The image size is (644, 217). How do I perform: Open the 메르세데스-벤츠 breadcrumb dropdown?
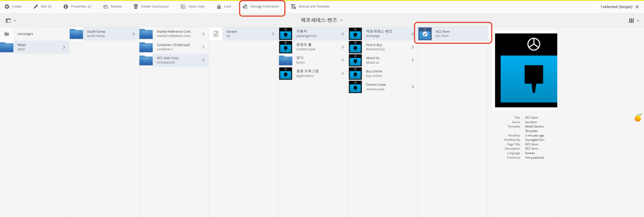[342, 20]
